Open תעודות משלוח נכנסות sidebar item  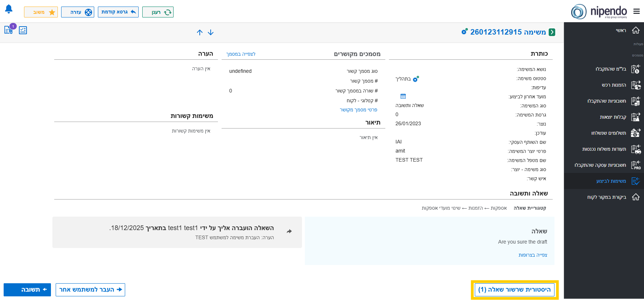(604, 149)
